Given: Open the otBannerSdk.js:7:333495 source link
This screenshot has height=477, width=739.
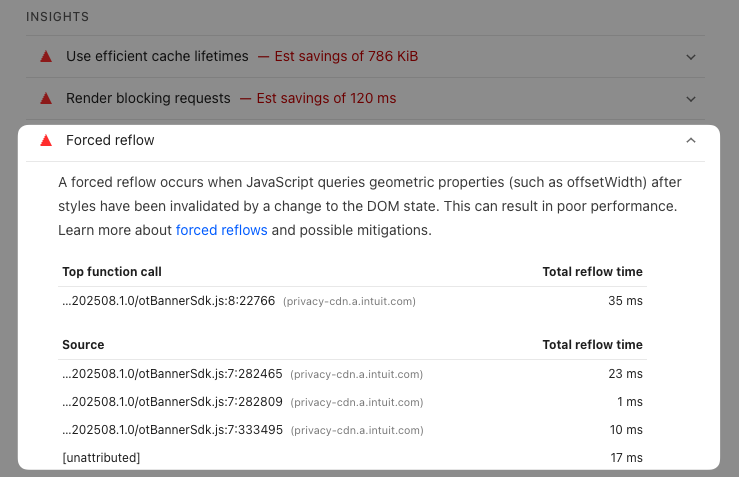Looking at the screenshot, I should click(172, 430).
